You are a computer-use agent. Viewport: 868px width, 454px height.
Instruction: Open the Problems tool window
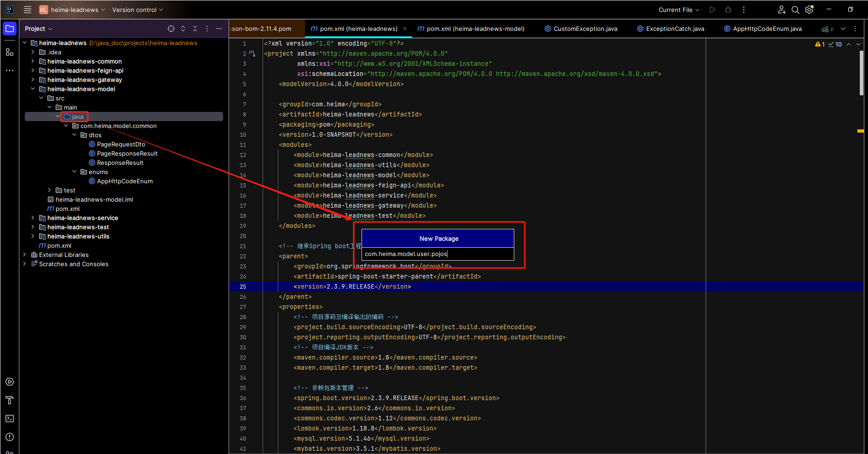(10, 437)
